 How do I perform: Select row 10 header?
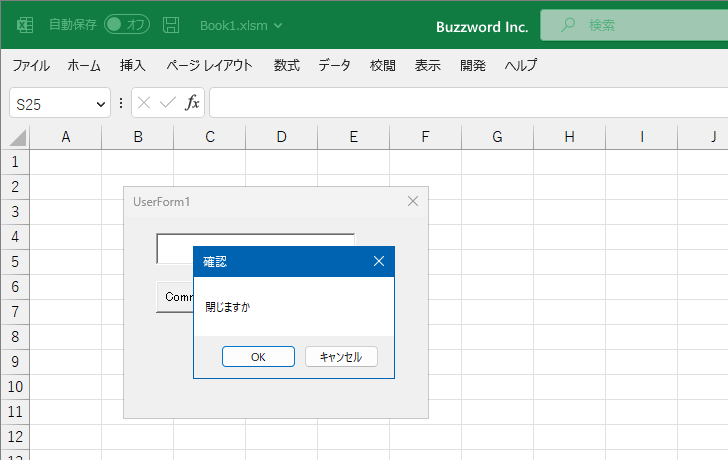coord(15,387)
